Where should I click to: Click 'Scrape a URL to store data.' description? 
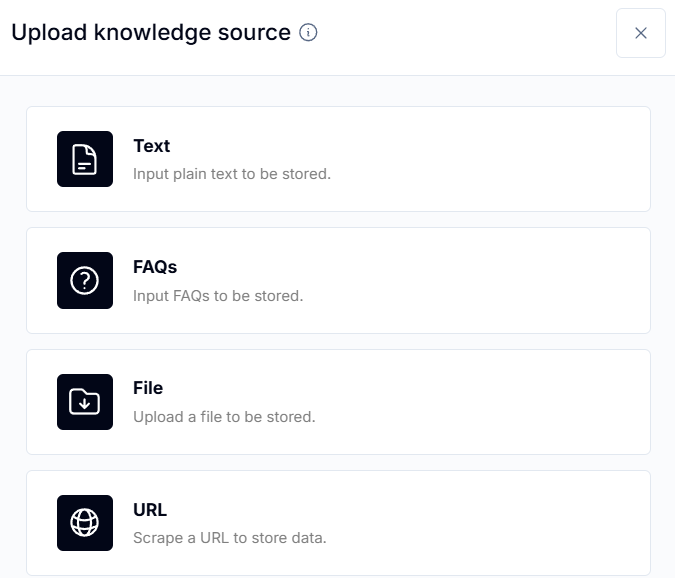[230, 538]
